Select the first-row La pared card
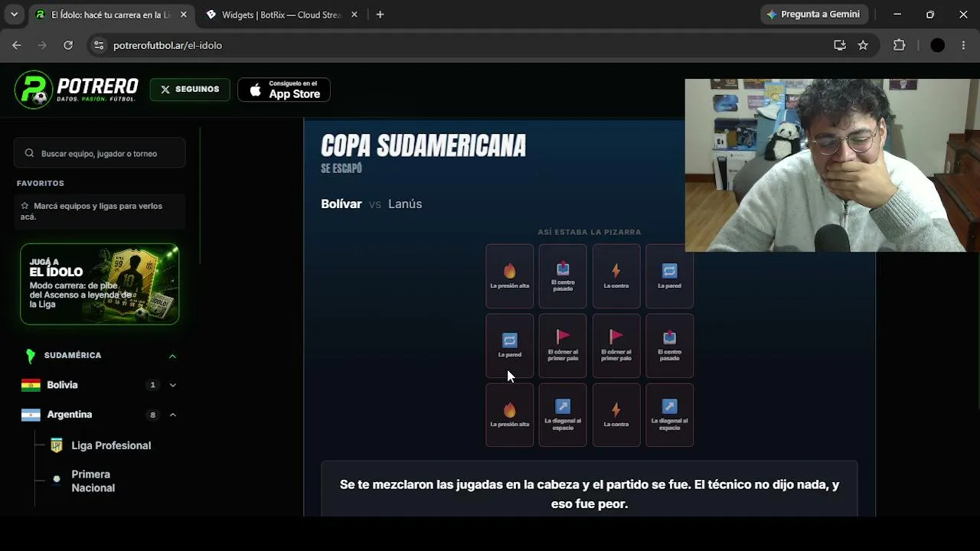Image resolution: width=980 pixels, height=551 pixels. pyautogui.click(x=670, y=276)
